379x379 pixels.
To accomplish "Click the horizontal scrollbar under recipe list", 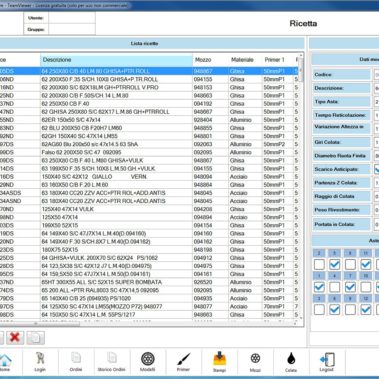I will (147, 323).
